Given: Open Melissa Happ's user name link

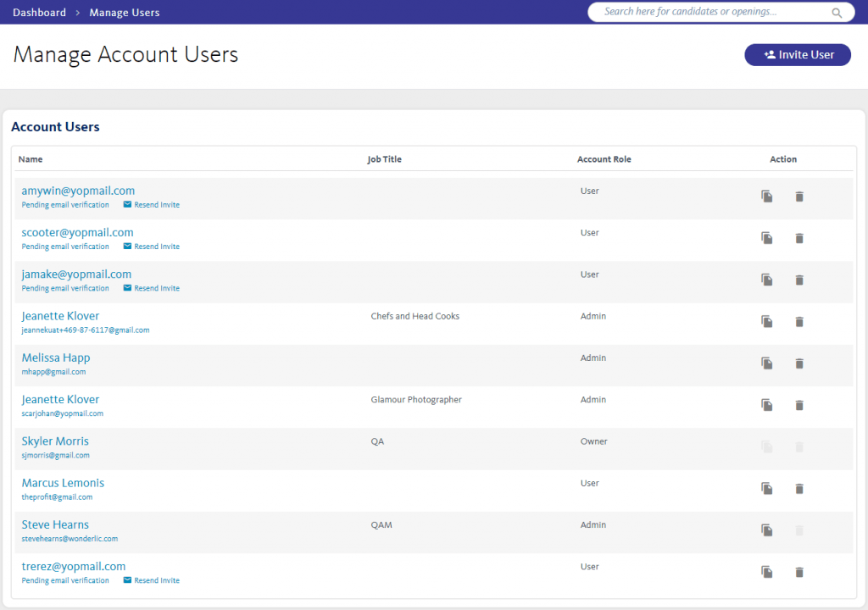Looking at the screenshot, I should point(56,358).
